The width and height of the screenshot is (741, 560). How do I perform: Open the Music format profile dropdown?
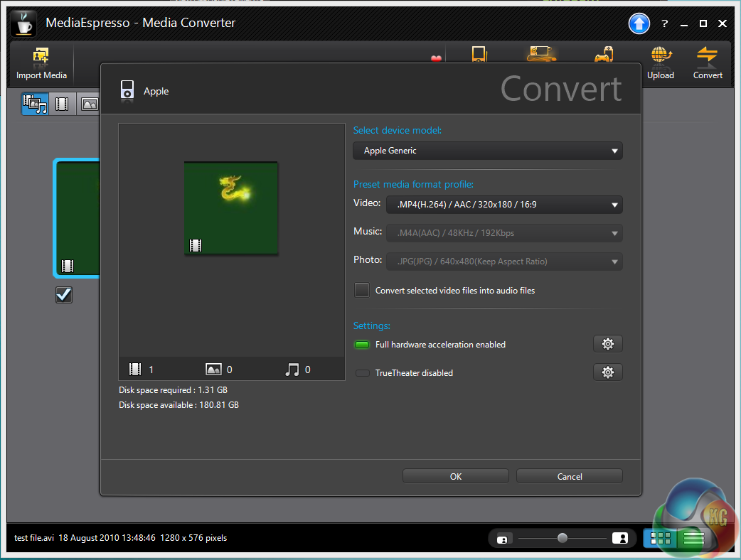(503, 233)
